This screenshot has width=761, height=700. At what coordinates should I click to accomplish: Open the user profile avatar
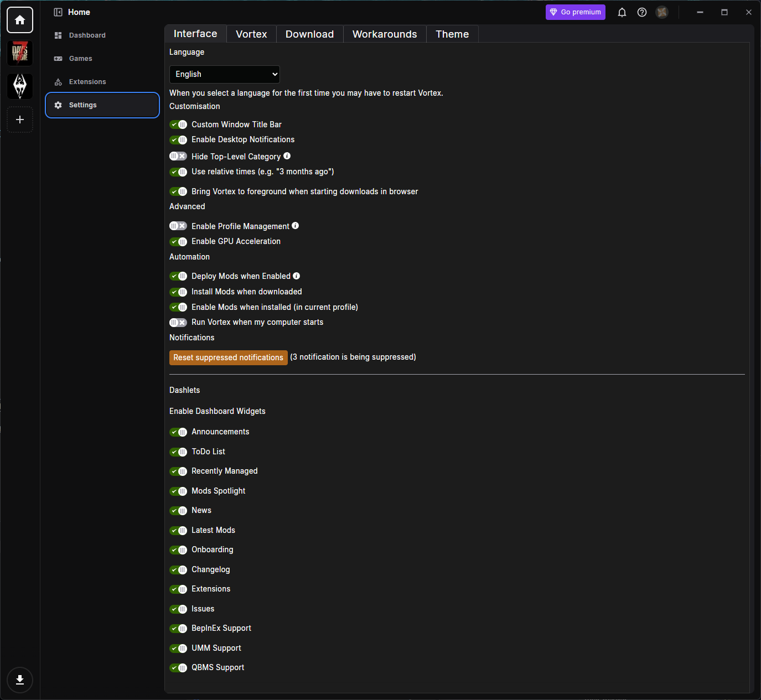point(662,12)
